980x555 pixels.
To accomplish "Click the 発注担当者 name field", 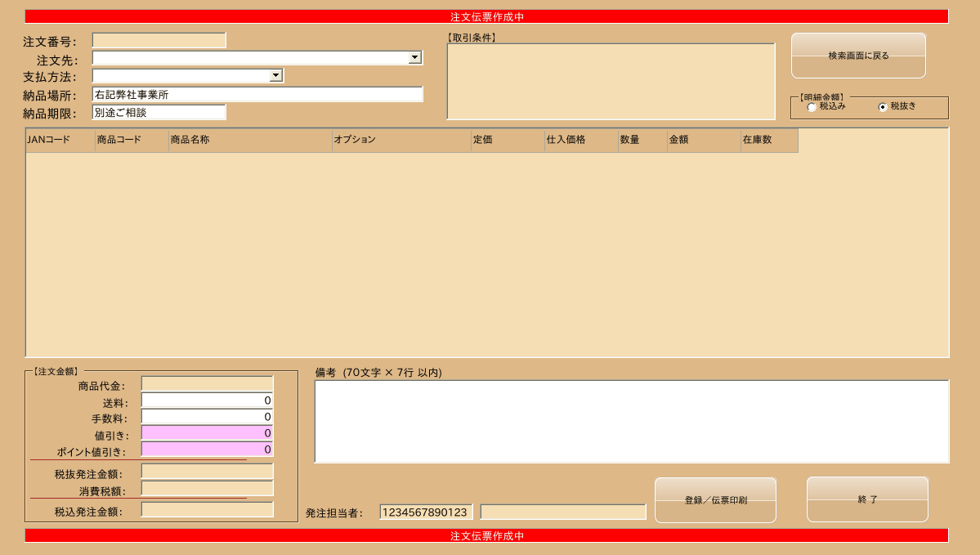I will point(563,512).
